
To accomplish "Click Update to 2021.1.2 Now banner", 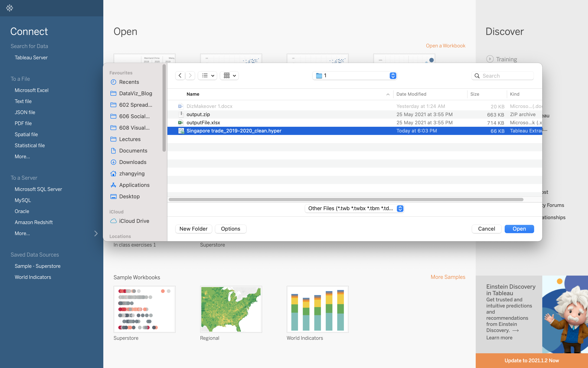I will (x=532, y=360).
